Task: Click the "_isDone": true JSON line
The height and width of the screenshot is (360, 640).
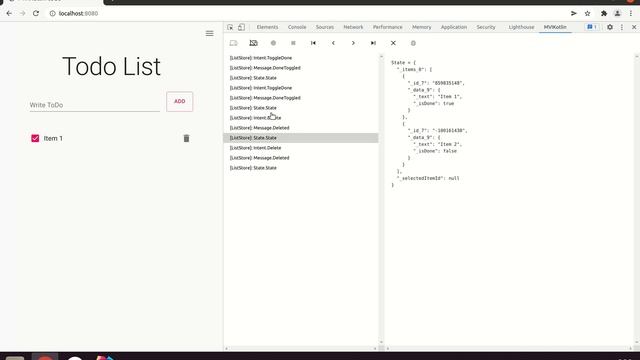Action: pyautogui.click(x=433, y=103)
